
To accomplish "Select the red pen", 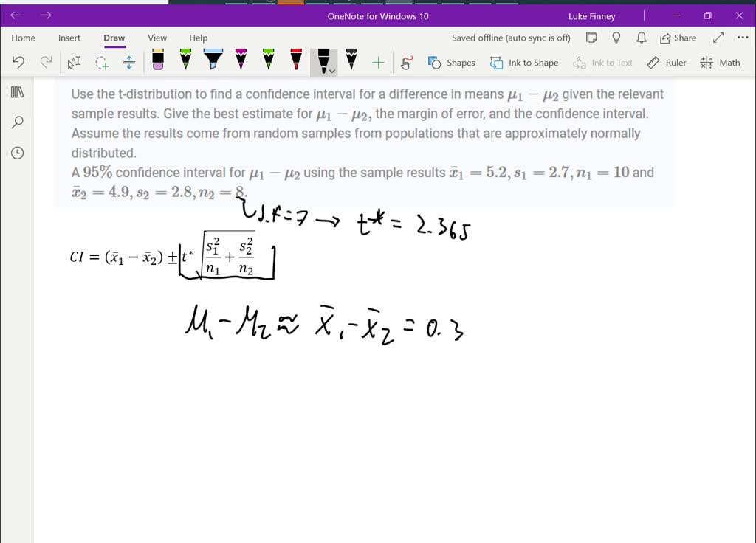I will click(295, 62).
